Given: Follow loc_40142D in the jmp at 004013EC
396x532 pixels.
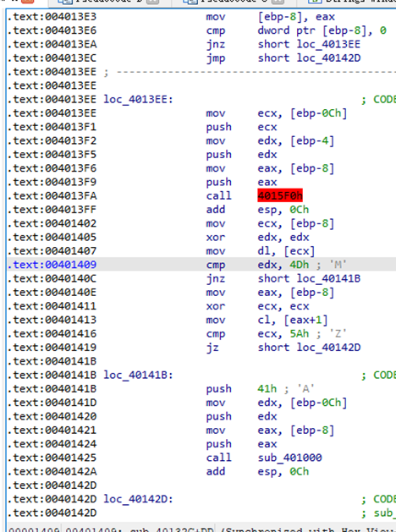Looking at the screenshot, I should [x=328, y=58].
